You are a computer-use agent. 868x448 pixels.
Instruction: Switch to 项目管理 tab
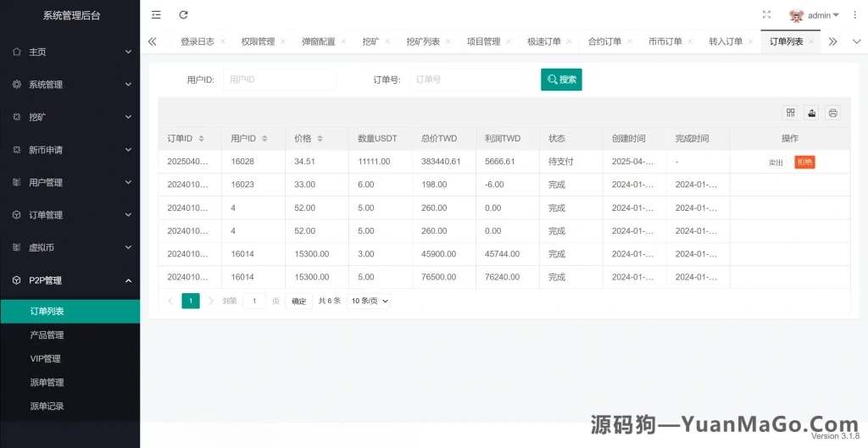483,41
